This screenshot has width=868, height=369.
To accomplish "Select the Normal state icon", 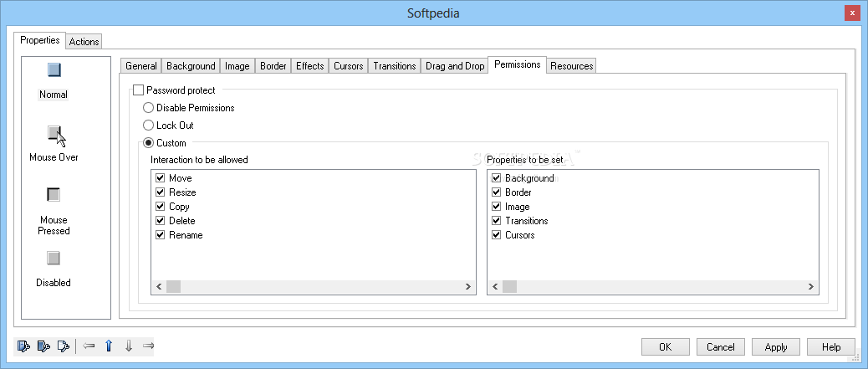I will pos(54,69).
